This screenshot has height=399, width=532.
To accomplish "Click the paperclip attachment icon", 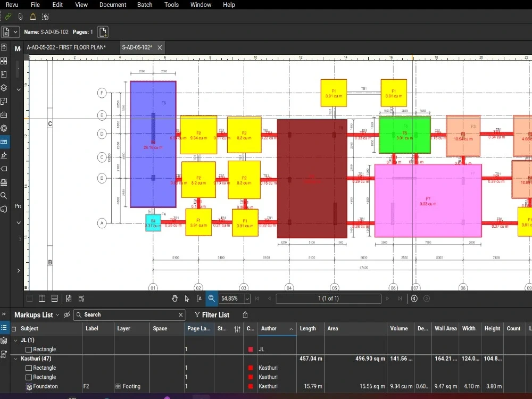I will pyautogui.click(x=20, y=16).
